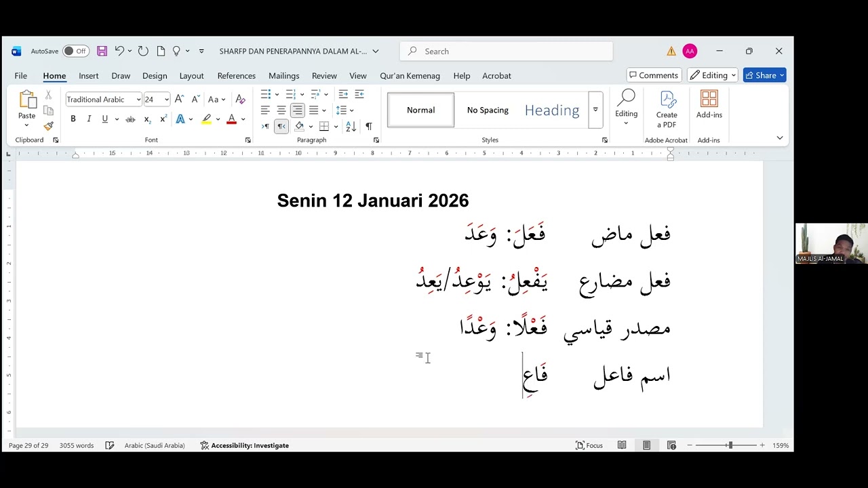
Task: Open the Add-ins pane
Action: [709, 105]
